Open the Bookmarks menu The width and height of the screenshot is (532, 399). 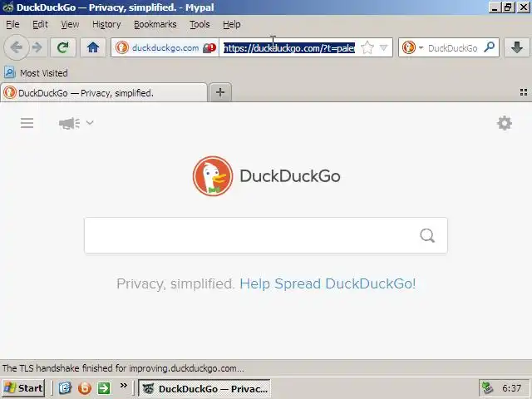point(155,24)
